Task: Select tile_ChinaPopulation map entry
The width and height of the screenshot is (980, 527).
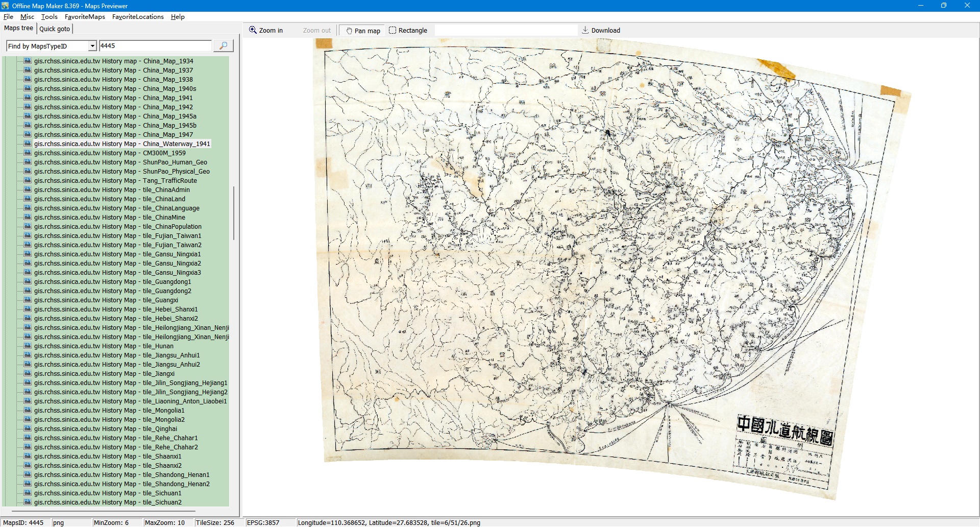Action: tap(118, 226)
